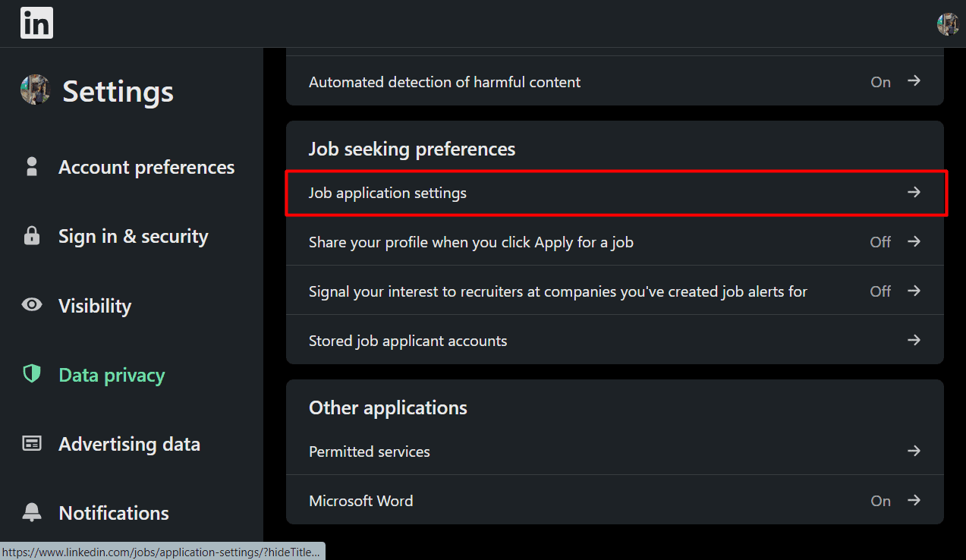966x560 pixels.
Task: Open the Visibility settings section
Action: (x=95, y=306)
